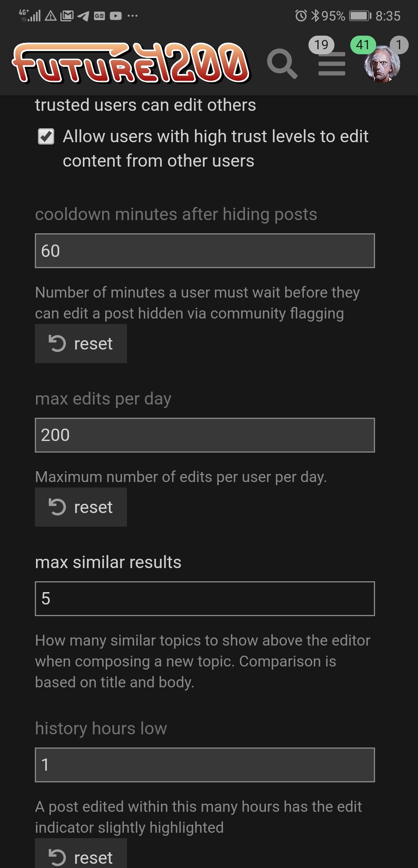Tap the 'Allow users with high trust' label

[215, 148]
